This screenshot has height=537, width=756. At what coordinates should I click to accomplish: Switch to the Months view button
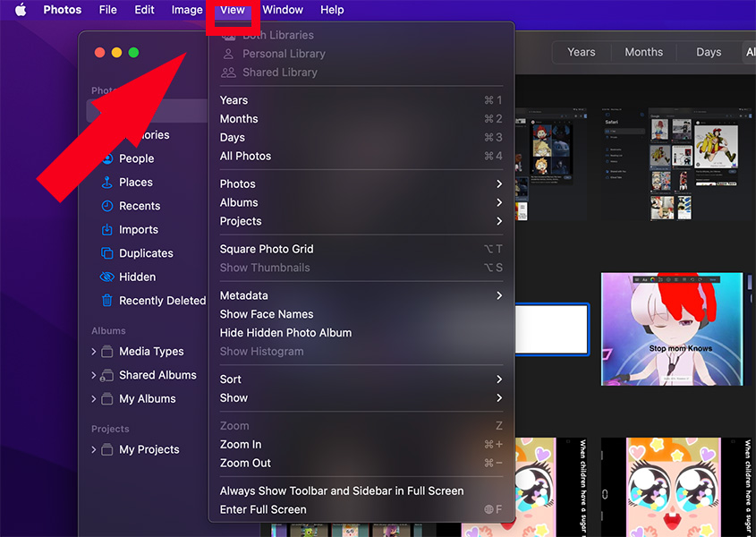pos(642,52)
